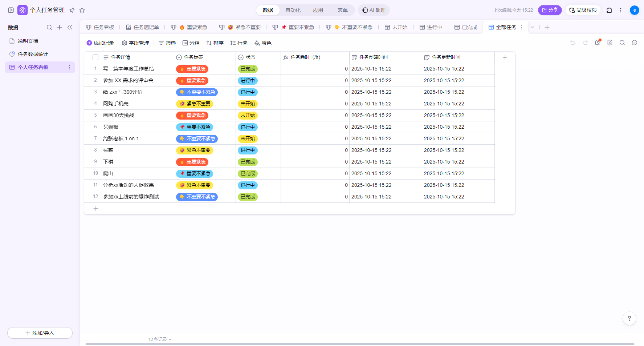The width and height of the screenshot is (644, 346).
Task: Click the 添加/导入 button at the sidebar bottom
Action: click(x=40, y=333)
